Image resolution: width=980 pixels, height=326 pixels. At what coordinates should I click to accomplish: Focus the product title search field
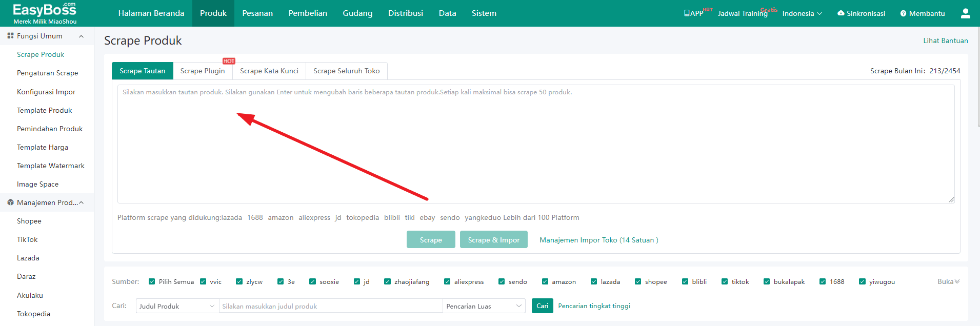331,306
